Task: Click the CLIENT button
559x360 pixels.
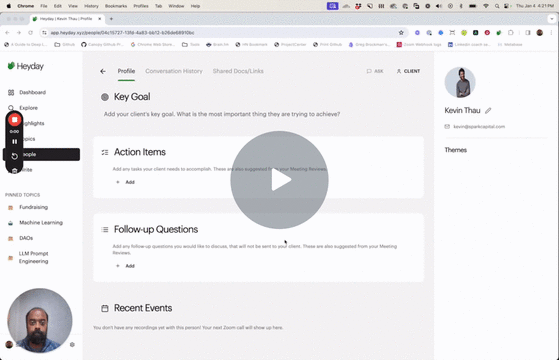Action: tap(408, 71)
